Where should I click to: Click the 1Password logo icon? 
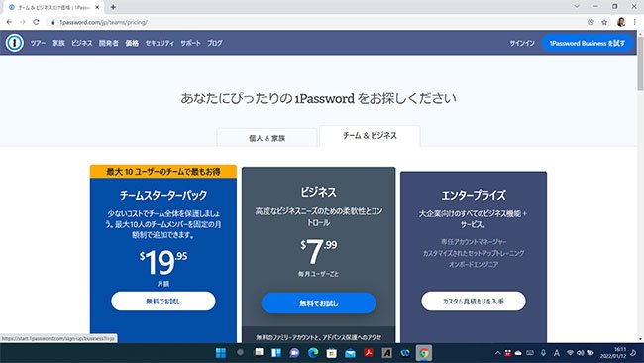pos(15,43)
